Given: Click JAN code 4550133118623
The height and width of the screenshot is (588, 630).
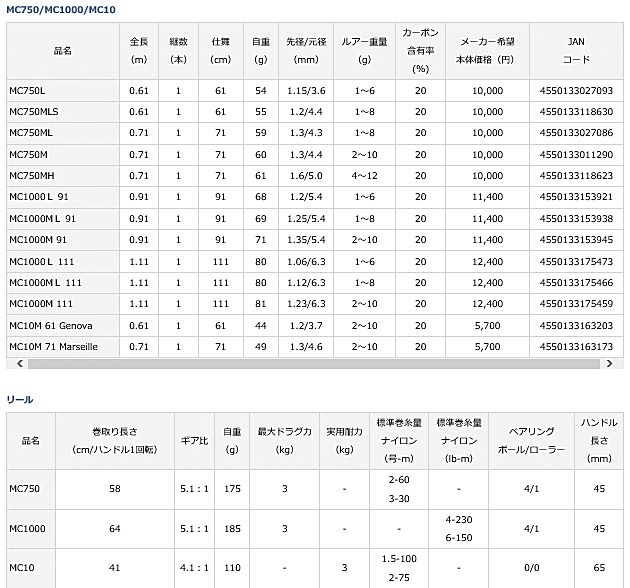Looking at the screenshot, I should pyautogui.click(x=576, y=176).
